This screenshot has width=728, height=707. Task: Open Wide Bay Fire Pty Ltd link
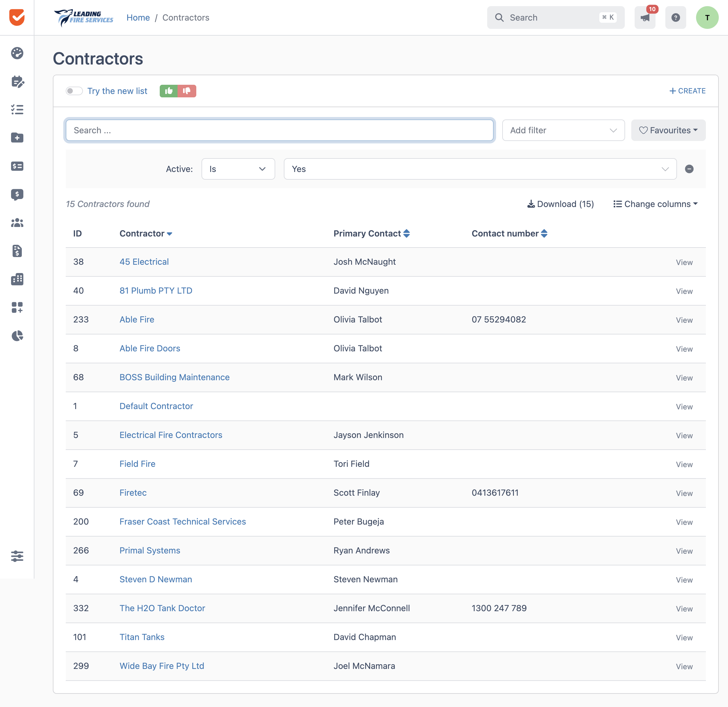(x=162, y=666)
